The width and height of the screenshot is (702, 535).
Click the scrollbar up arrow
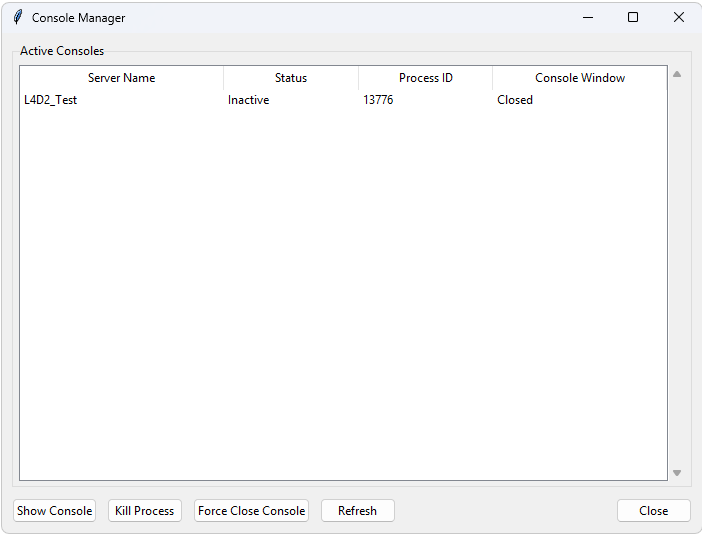(x=677, y=74)
